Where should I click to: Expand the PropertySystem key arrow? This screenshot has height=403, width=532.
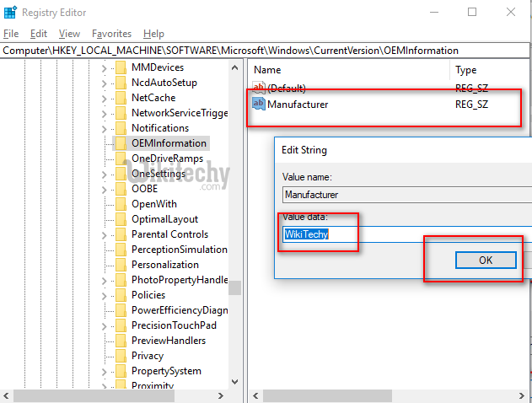[105, 371]
